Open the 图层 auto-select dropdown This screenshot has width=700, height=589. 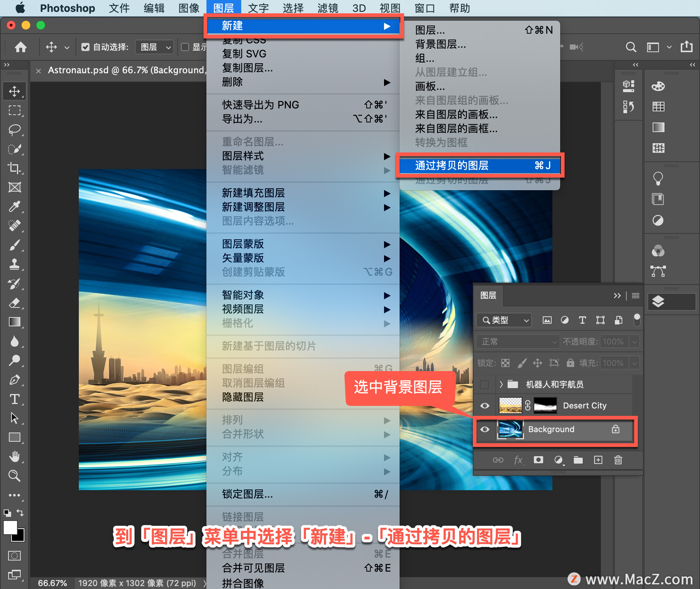[155, 47]
